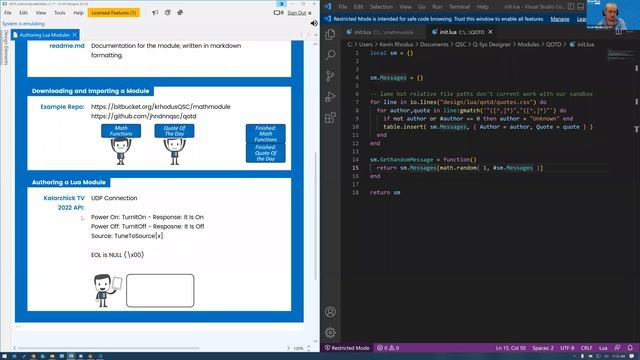Click the speaker volume icon in Q-SYS
This screenshot has width=640, height=360.
(314, 23)
